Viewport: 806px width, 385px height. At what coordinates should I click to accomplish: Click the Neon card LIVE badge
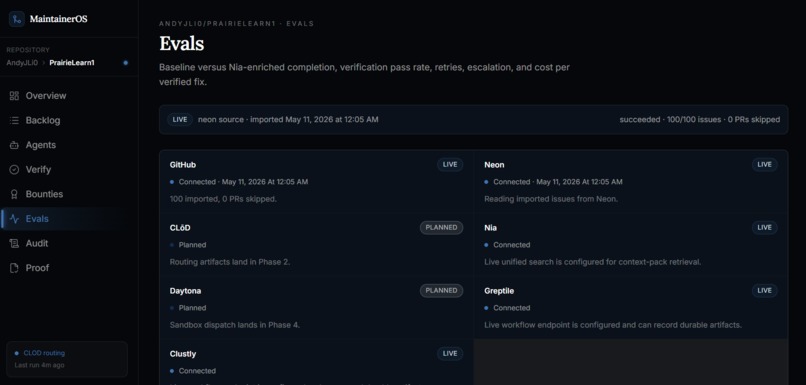765,164
